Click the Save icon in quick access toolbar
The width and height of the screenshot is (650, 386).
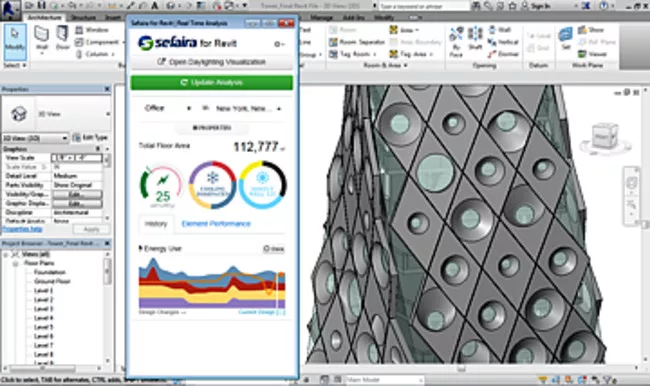coord(41,6)
